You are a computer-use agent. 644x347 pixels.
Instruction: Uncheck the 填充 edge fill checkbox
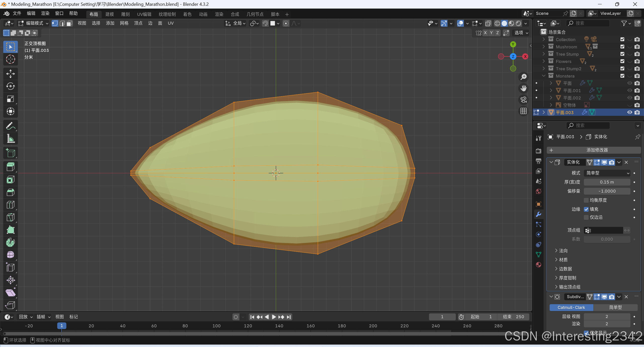click(x=586, y=209)
